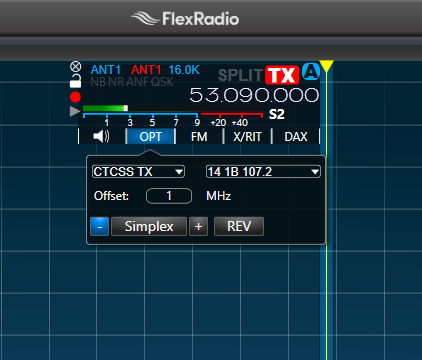Viewport: 422px width, 360px height.
Task: Open the DAX tab
Action: [x=296, y=137]
